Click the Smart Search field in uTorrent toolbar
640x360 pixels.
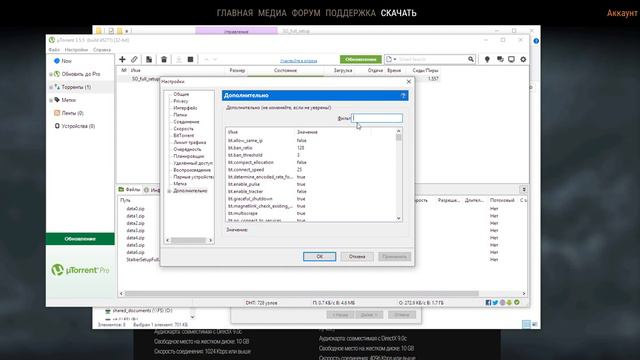431,59
